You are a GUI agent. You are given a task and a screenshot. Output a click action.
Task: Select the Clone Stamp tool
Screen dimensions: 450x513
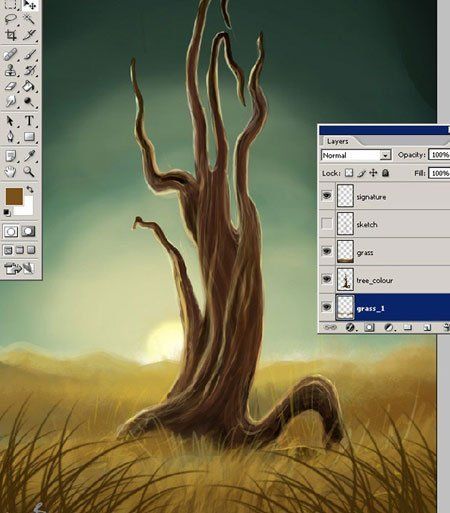tap(11, 70)
